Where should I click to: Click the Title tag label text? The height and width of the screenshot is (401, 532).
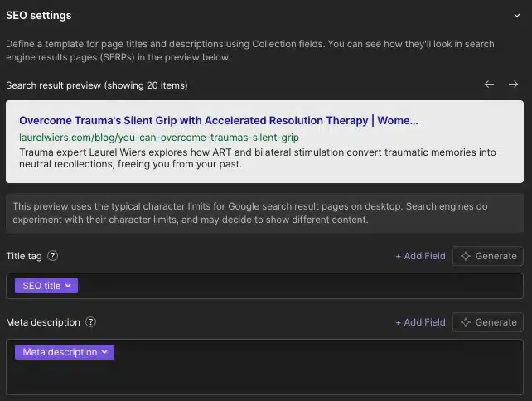tap(24, 256)
